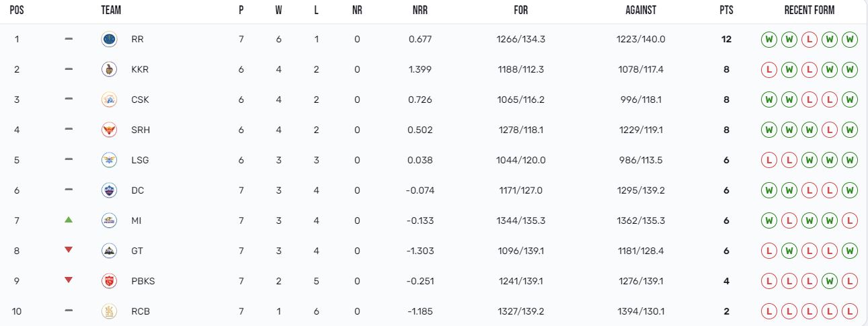Viewport: 868px width, 326px height.
Task: Click the RECENT FORM column header
Action: click(810, 11)
